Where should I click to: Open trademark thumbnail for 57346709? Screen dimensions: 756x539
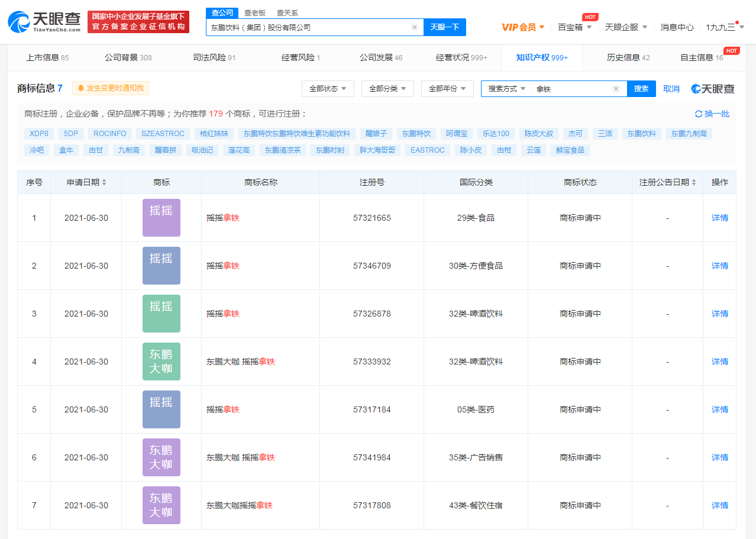161,266
